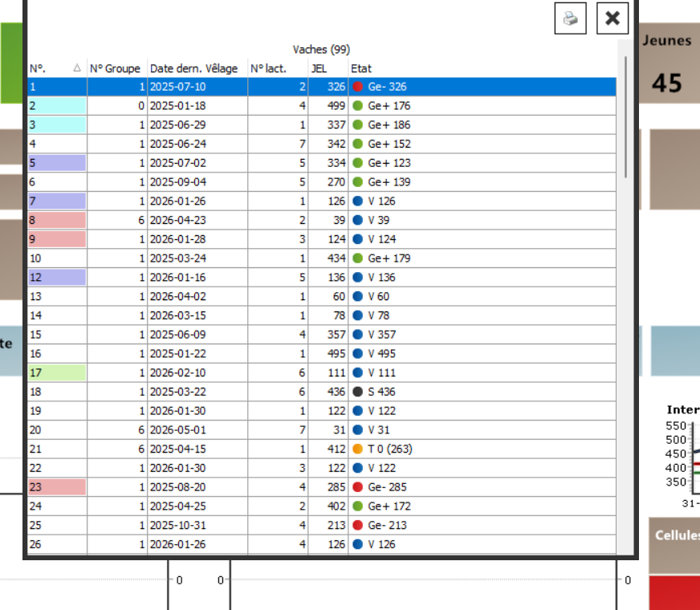Screen dimensions: 700x610
Task: Click calving date 2026-03-15
Action: coord(177,315)
